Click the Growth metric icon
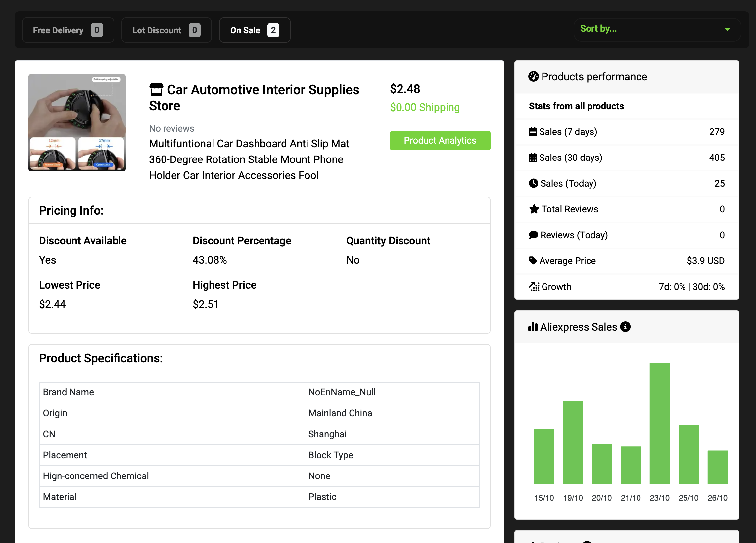 534,287
